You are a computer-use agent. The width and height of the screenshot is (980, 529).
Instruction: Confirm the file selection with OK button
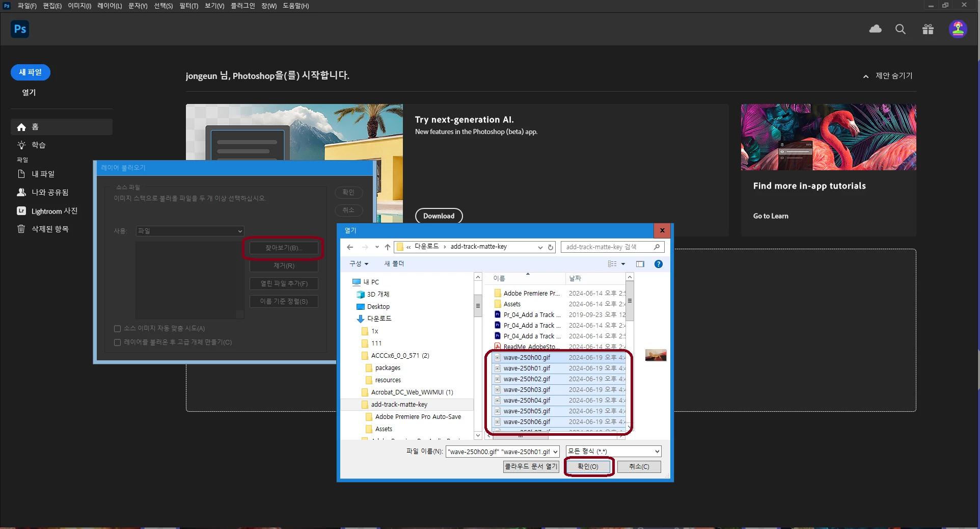click(588, 467)
